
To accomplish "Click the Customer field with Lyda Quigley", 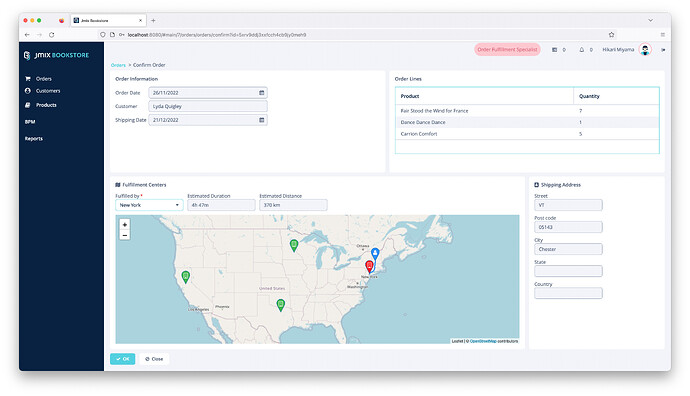I will tap(208, 106).
